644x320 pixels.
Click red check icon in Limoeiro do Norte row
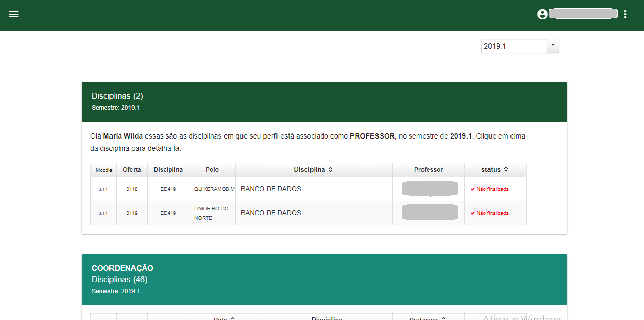tap(472, 213)
